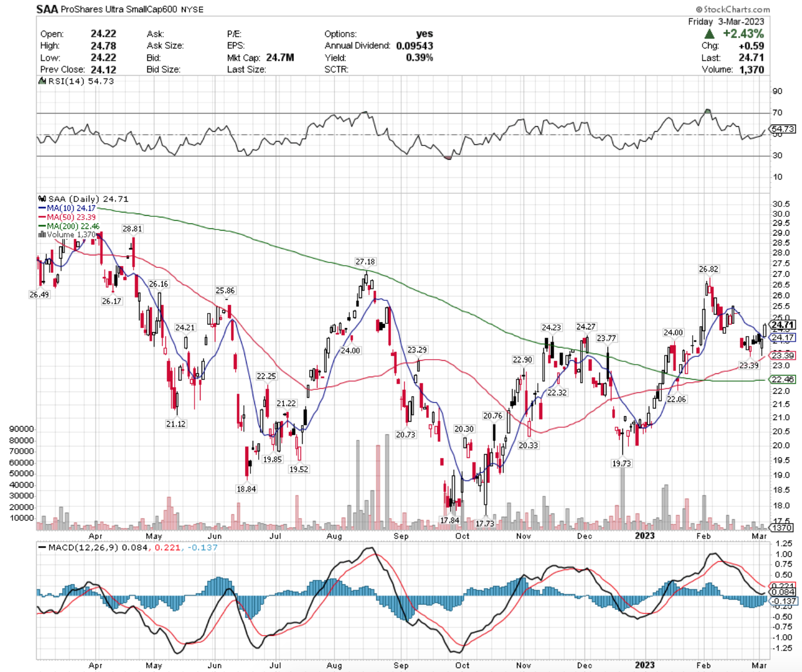The height and width of the screenshot is (672, 802).
Task: Click the 24.71 last-price tag on right axis
Action: [x=783, y=325]
